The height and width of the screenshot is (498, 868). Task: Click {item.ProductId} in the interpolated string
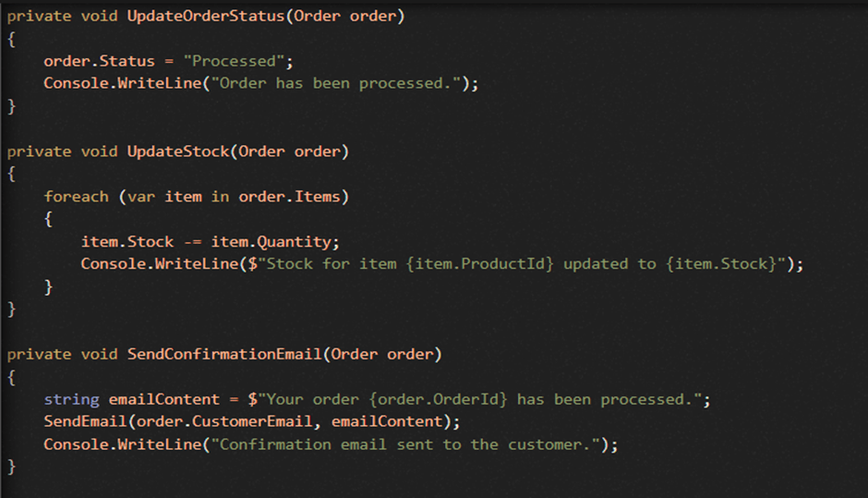click(480, 263)
